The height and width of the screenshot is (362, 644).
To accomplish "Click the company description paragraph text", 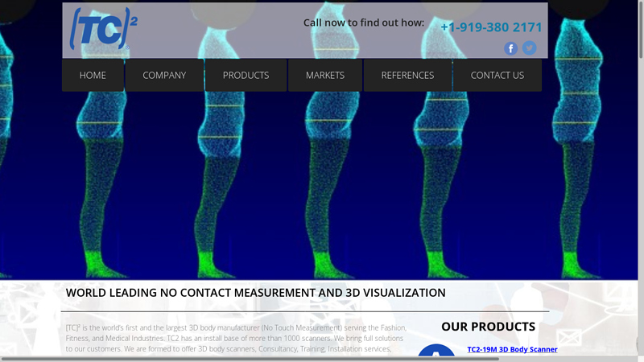I will pyautogui.click(x=236, y=339).
